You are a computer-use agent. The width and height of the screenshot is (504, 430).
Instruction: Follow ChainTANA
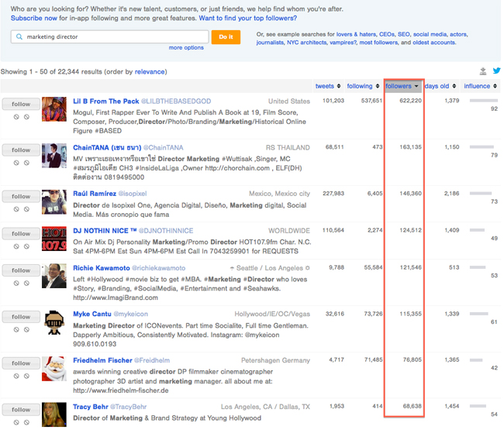[21, 150]
